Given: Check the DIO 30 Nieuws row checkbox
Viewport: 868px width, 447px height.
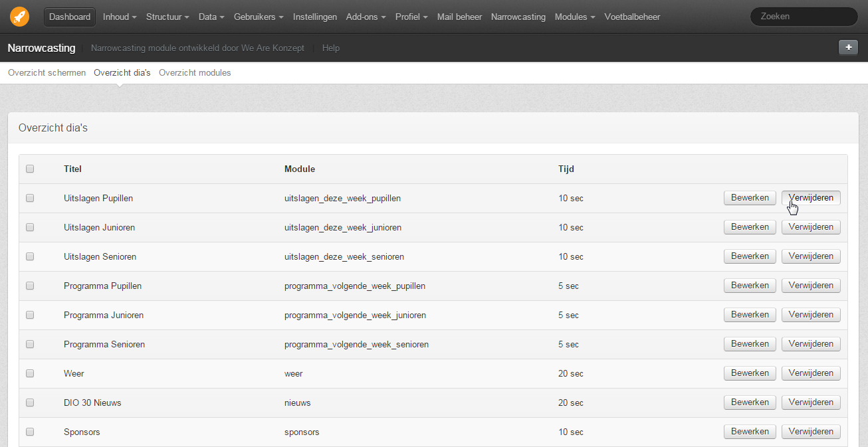Looking at the screenshot, I should 30,402.
